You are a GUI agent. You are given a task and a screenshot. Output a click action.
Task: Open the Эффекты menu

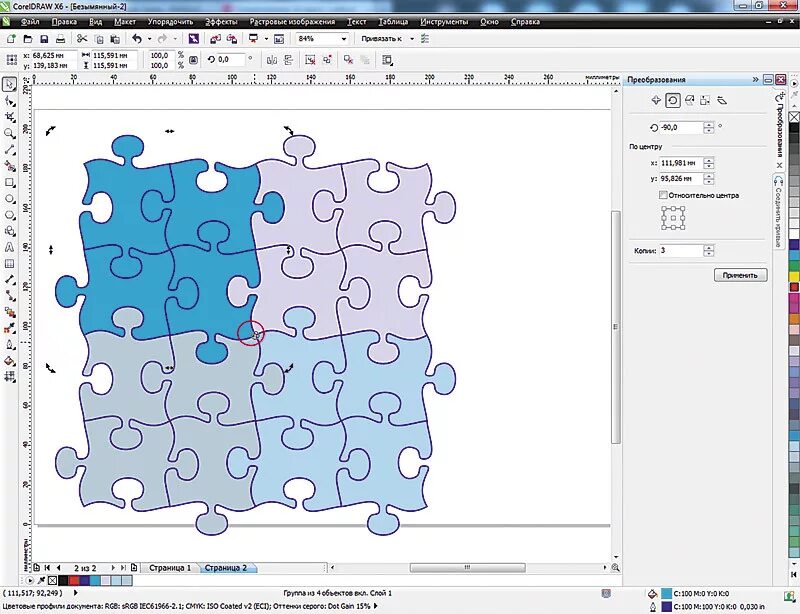coord(221,22)
